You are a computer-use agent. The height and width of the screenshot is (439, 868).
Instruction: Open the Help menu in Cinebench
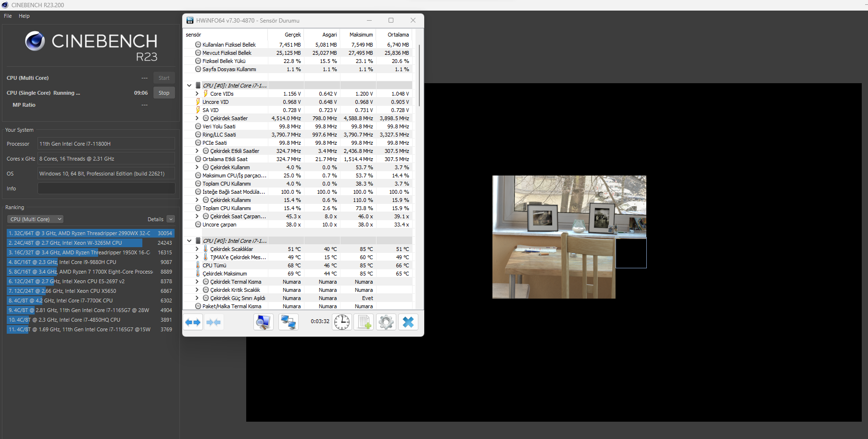tap(24, 16)
